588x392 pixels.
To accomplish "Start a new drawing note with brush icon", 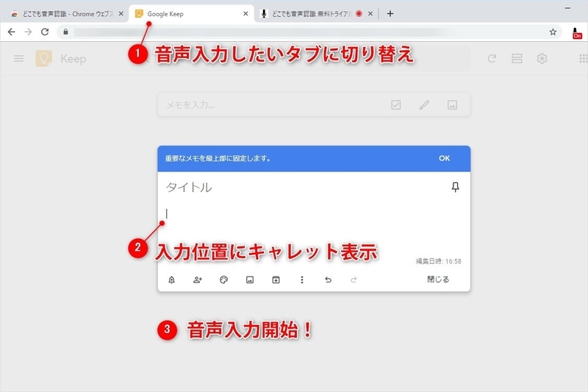I will [x=424, y=104].
